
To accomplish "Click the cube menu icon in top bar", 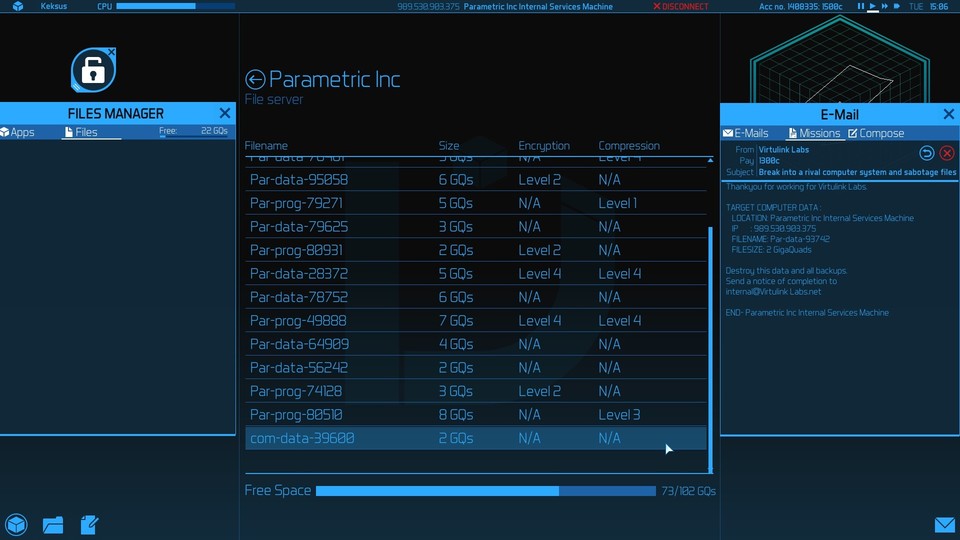I will [18, 7].
